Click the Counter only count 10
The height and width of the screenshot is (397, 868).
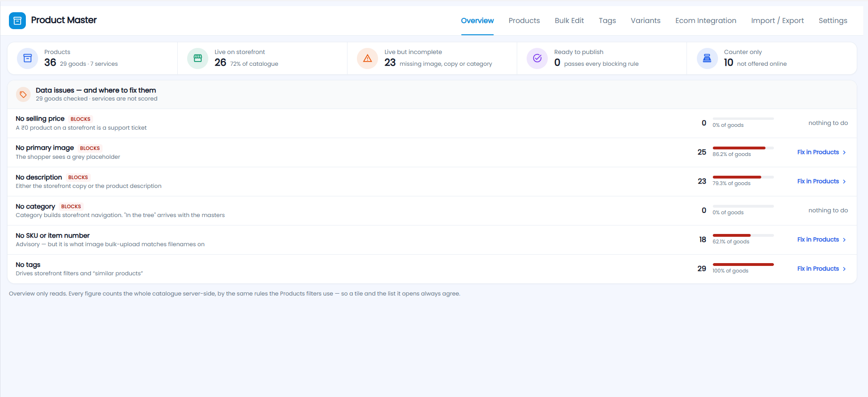728,62
